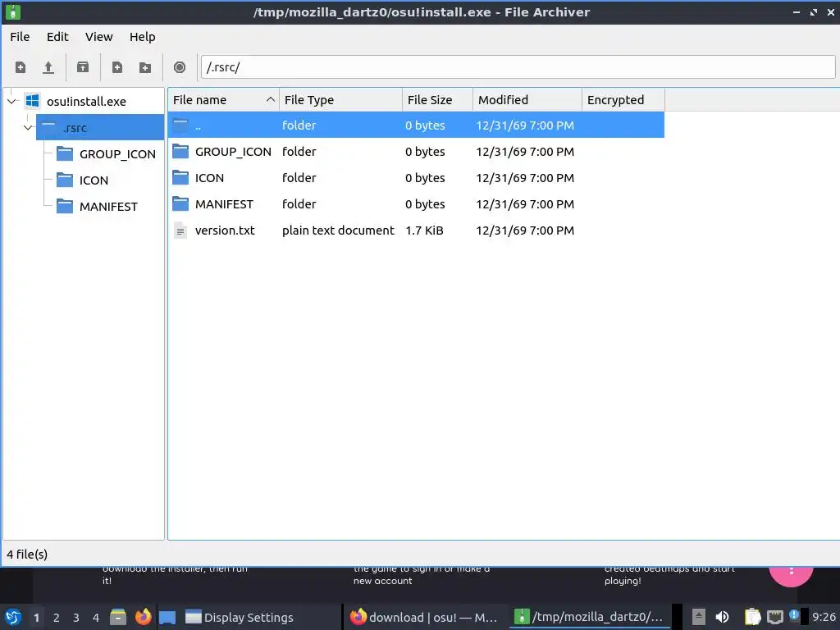840x630 pixels.
Task: Switch to workspace 2 on the taskbar
Action: click(57, 618)
